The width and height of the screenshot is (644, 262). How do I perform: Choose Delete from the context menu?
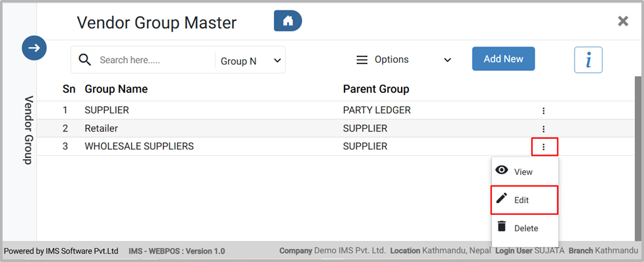(526, 228)
